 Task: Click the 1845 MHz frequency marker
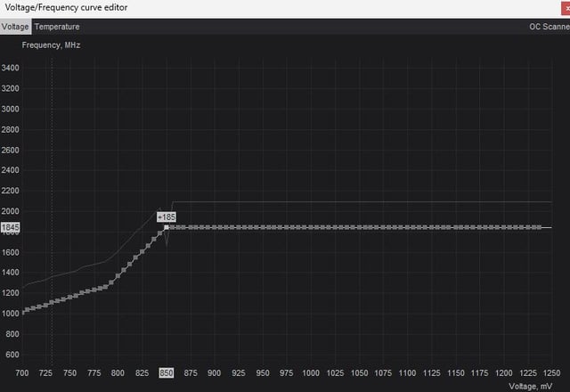10,228
